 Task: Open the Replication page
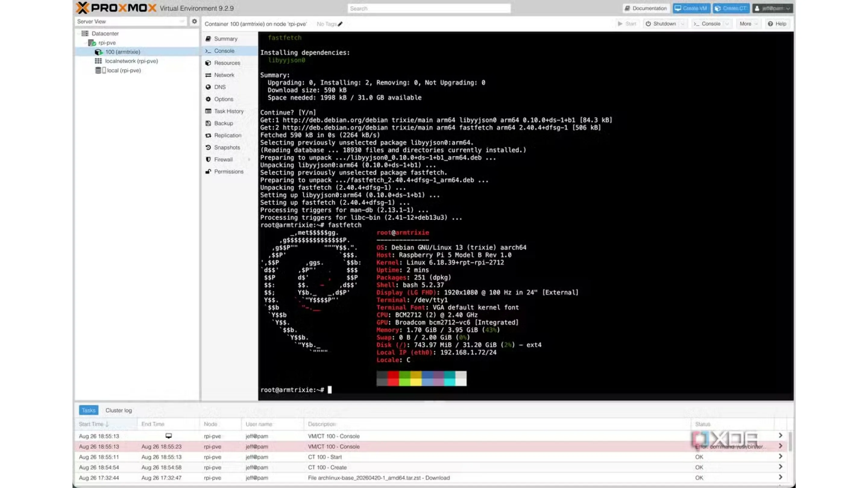[230, 135]
